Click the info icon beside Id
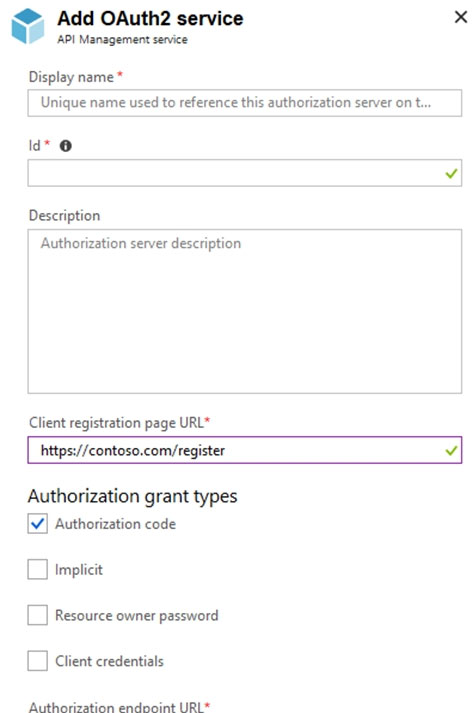Image resolution: width=473 pixels, height=713 pixels. (65, 146)
